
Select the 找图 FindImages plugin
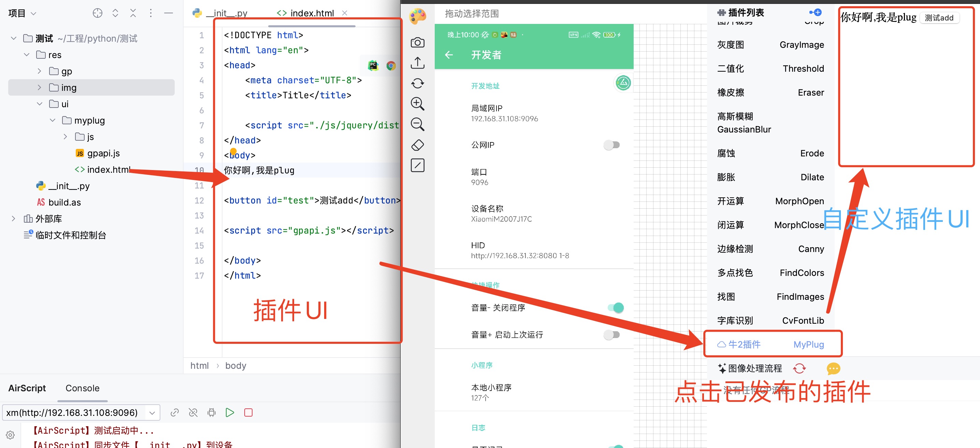coord(770,297)
